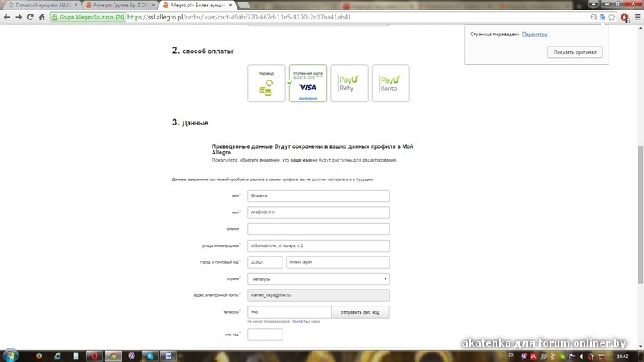
Task: Open the Translate icon in address bar
Action: pyautogui.click(x=602, y=17)
